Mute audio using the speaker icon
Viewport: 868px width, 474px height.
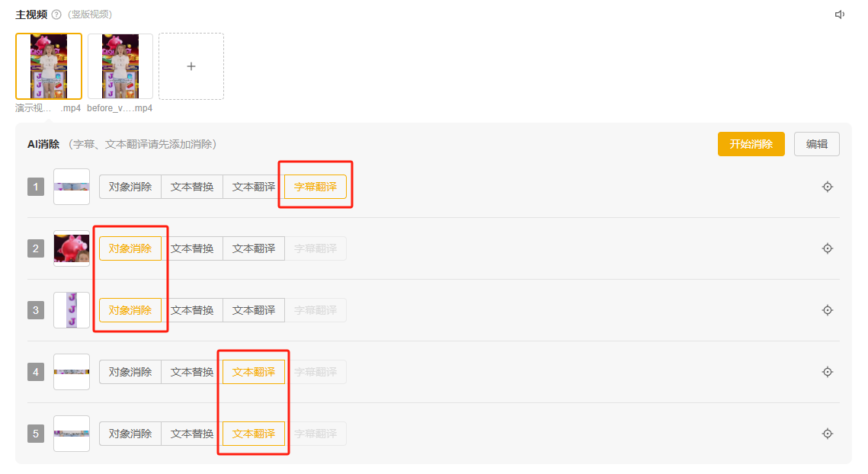pyautogui.click(x=840, y=14)
